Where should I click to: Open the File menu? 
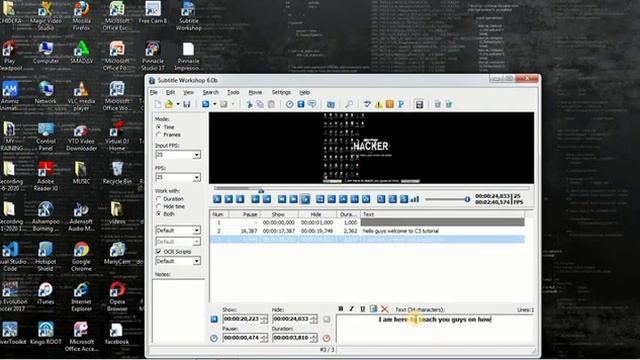tap(154, 93)
